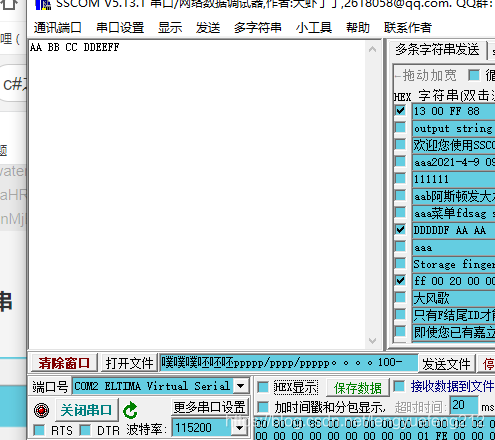Open the 串口设置 menu

[120, 28]
